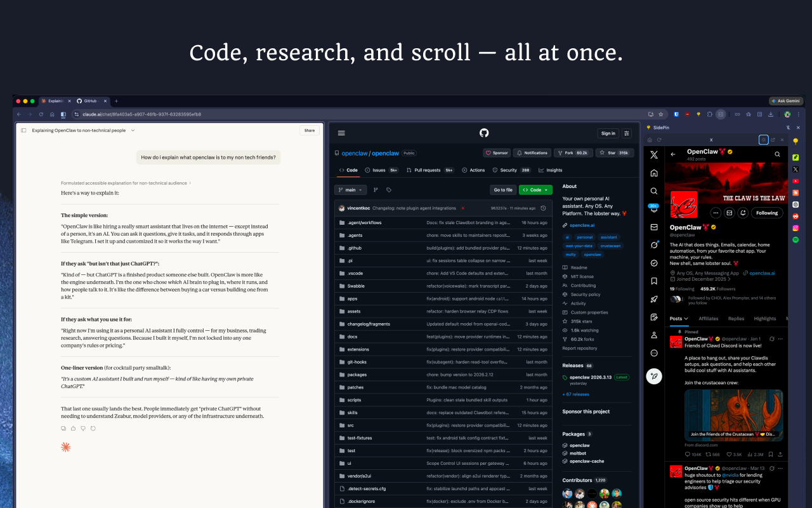View tags via the tag icon
Image resolution: width=812 pixels, height=508 pixels.
coord(389,190)
